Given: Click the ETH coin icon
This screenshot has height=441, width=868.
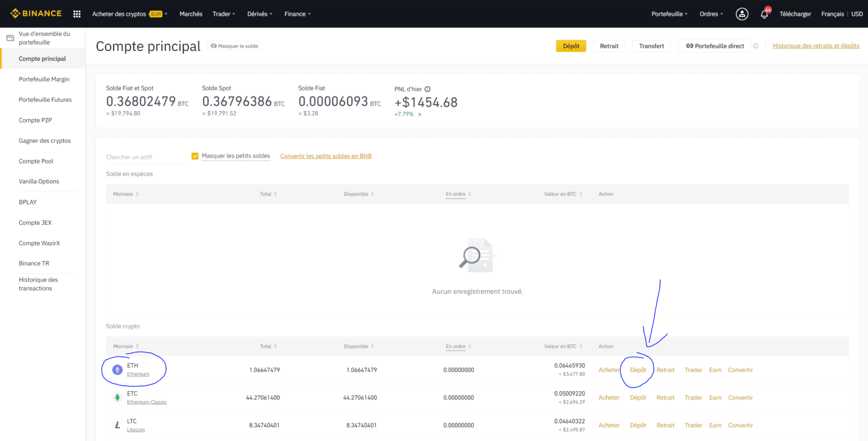Looking at the screenshot, I should click(x=118, y=370).
